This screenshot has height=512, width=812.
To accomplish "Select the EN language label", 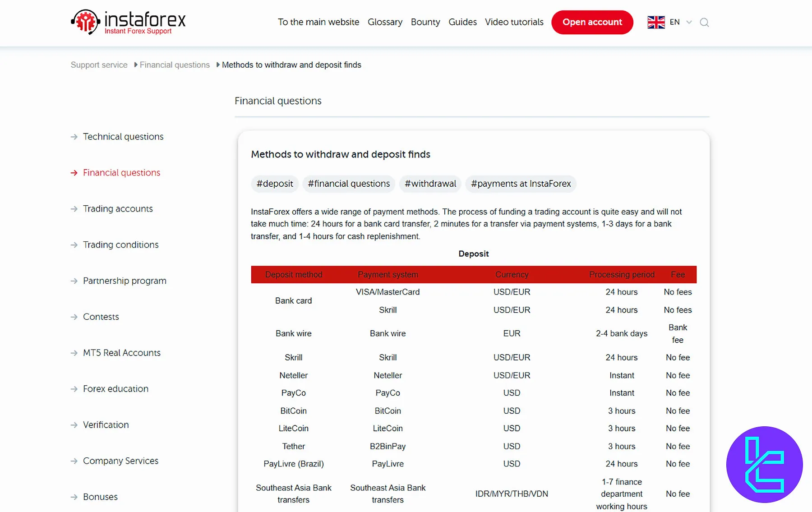I will click(x=674, y=22).
